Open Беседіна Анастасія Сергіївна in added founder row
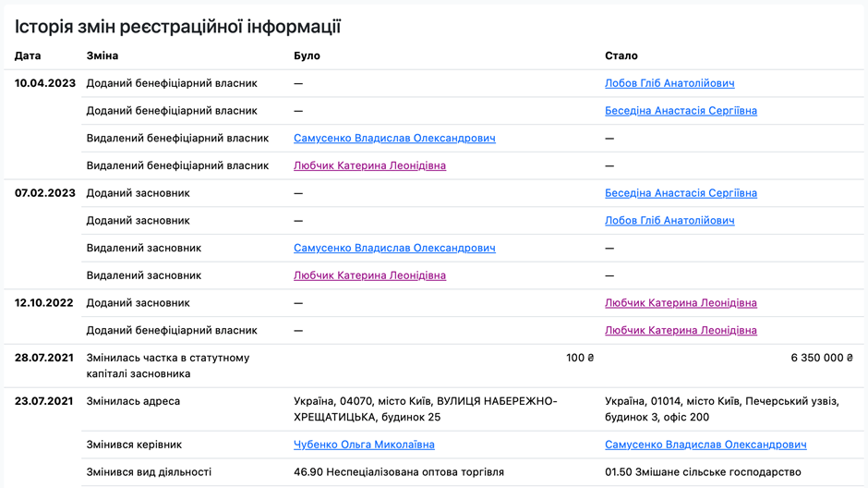The width and height of the screenshot is (868, 488). tap(681, 193)
